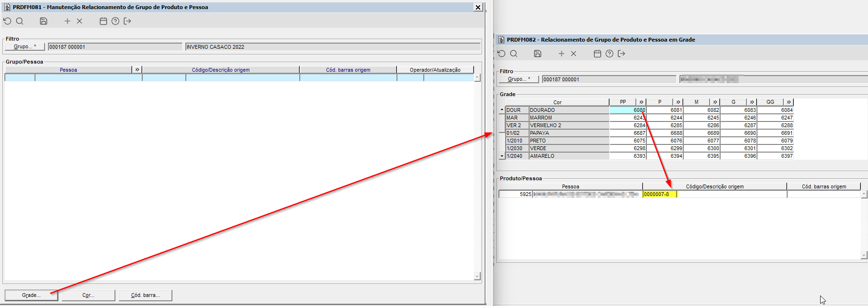Click the Grupo/Pessoa grid scroll up arrow
868x306 pixels.
pyautogui.click(x=477, y=78)
